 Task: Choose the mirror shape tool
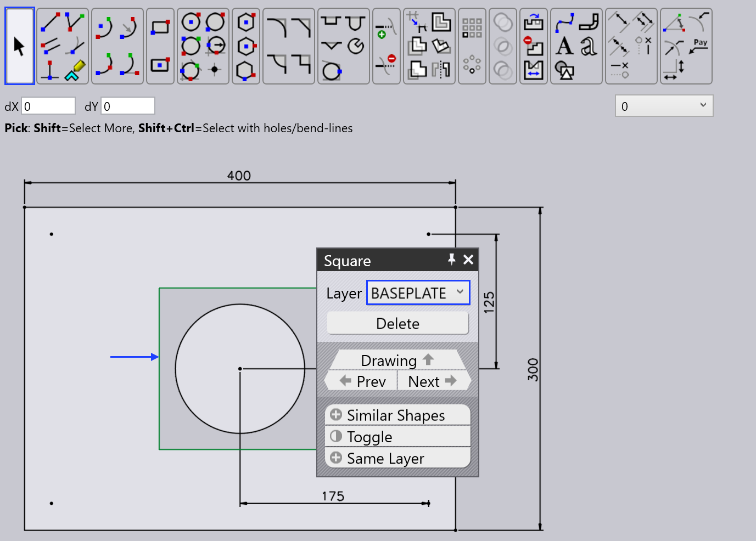441,70
